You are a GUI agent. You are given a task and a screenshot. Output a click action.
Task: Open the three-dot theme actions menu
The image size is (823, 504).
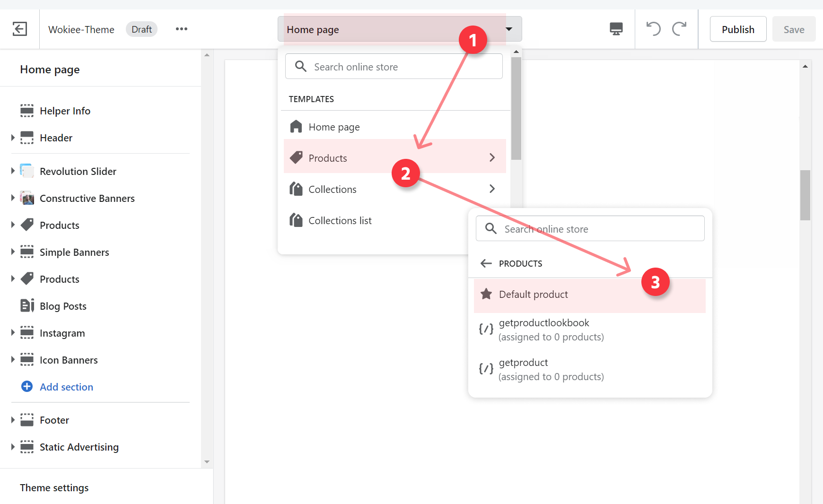pyautogui.click(x=181, y=29)
